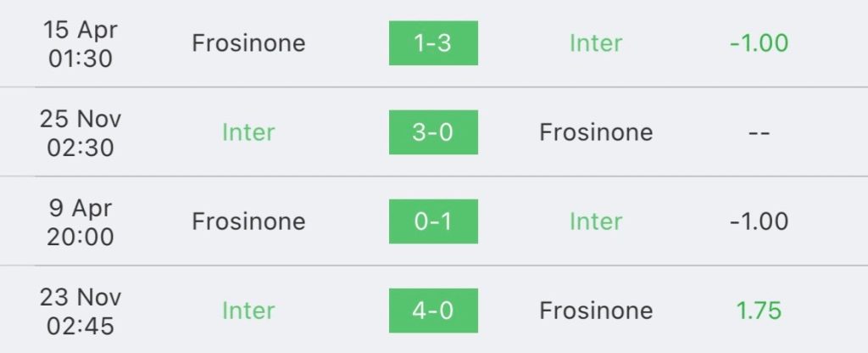Open Inter in the 9 Apr match
The width and height of the screenshot is (868, 353).
596,221
